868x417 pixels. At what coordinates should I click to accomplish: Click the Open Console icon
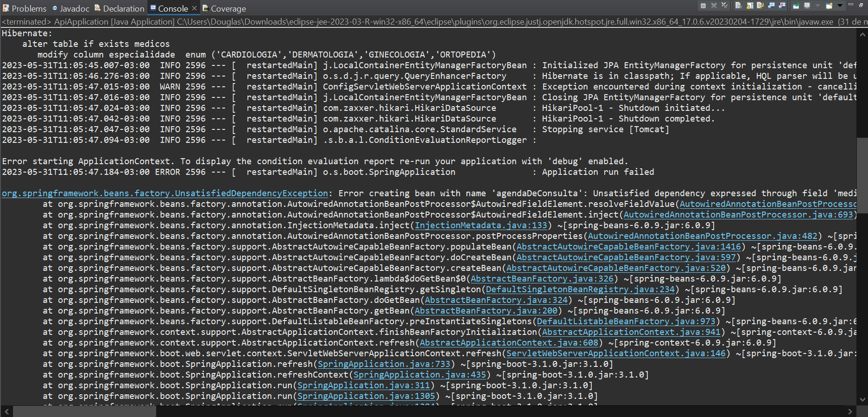click(829, 6)
